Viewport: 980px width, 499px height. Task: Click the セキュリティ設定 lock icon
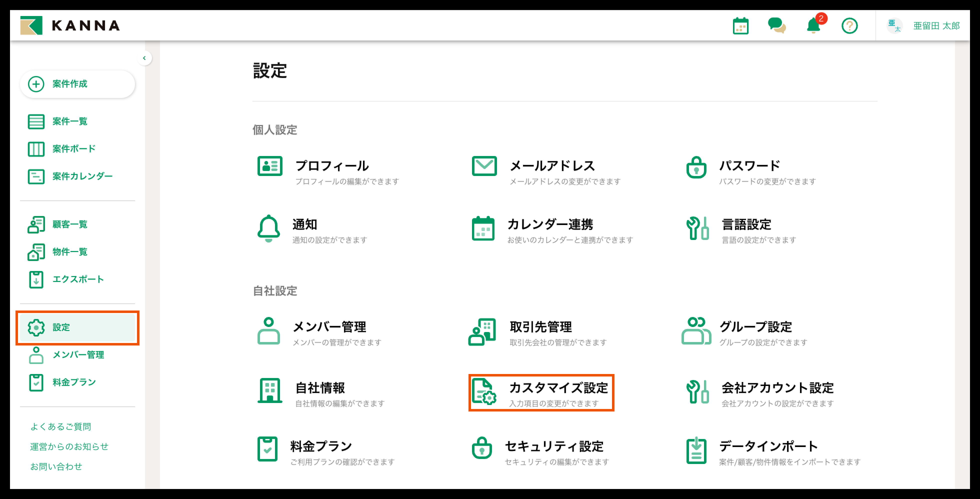482,448
